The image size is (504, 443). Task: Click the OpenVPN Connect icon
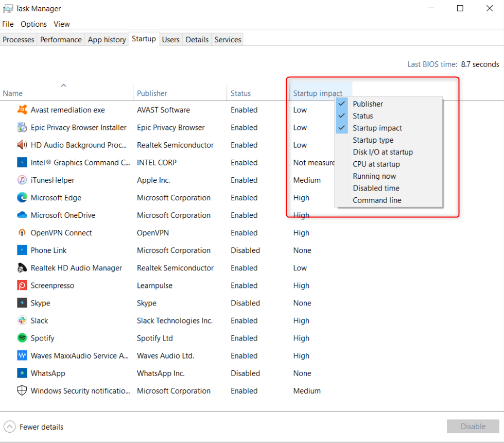coord(22,233)
